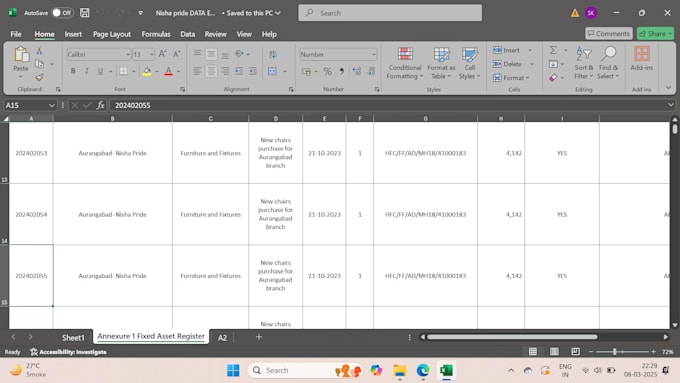Click the Paste clipboard icon
The image size is (680, 383).
(20, 55)
